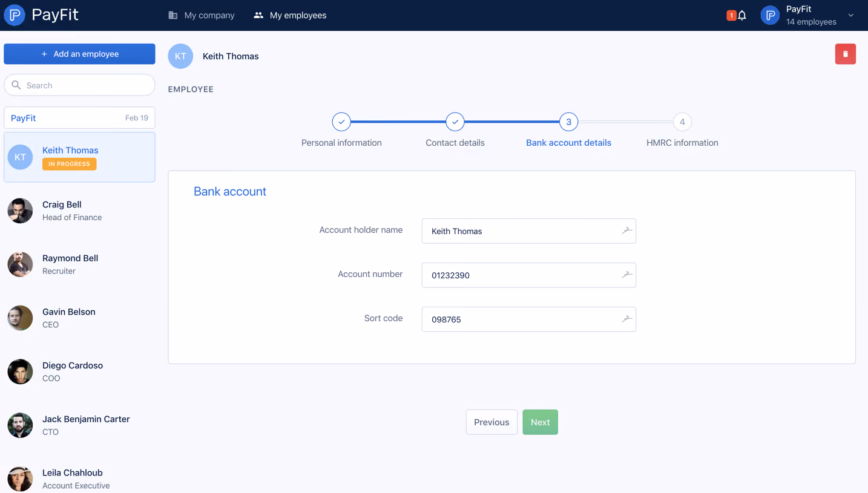Screen dimensions: 868x493
Task: Click Diego Cardoso's profile photo
Action: 20,371
